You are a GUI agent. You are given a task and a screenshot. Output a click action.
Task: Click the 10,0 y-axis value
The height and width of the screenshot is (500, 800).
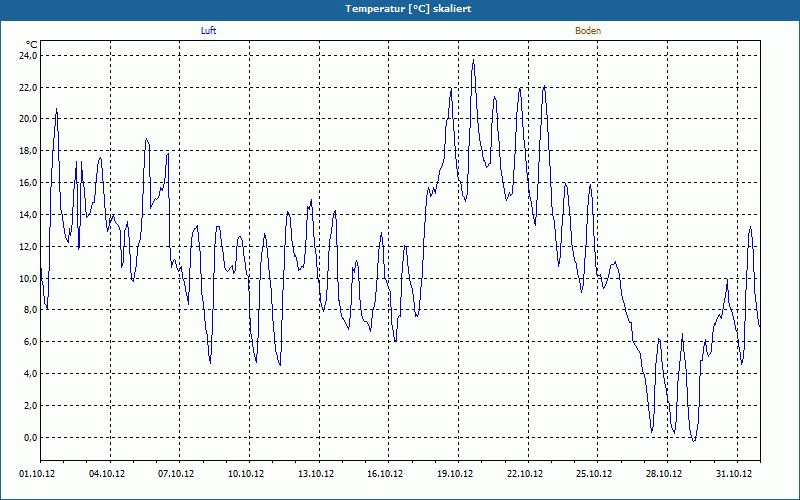pyautogui.click(x=28, y=279)
